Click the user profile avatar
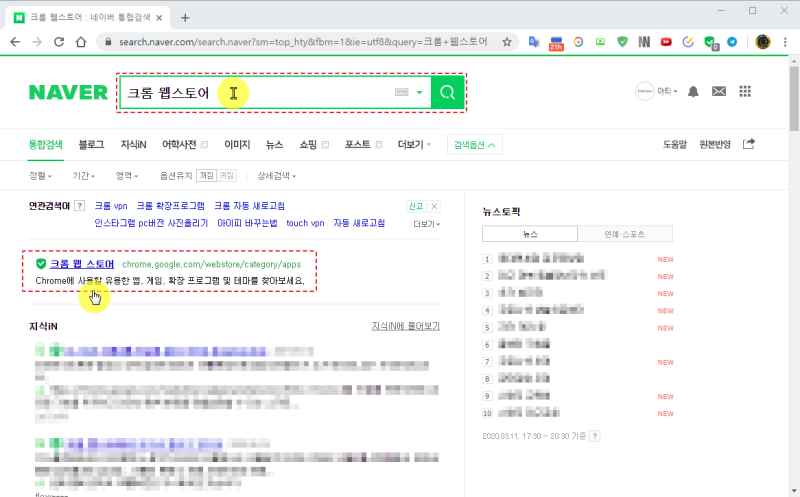 click(645, 91)
